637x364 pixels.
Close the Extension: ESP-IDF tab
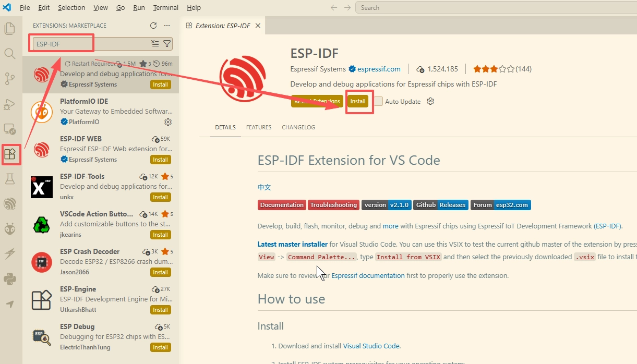258,26
